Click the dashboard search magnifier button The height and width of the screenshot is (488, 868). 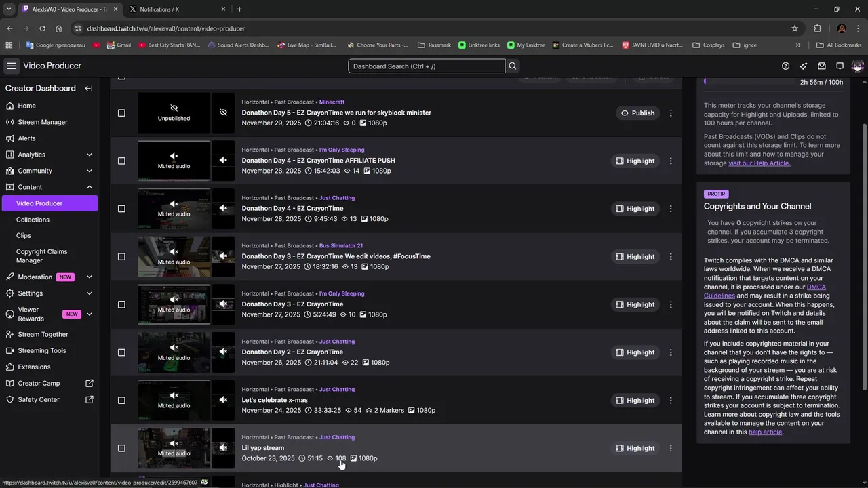513,66
